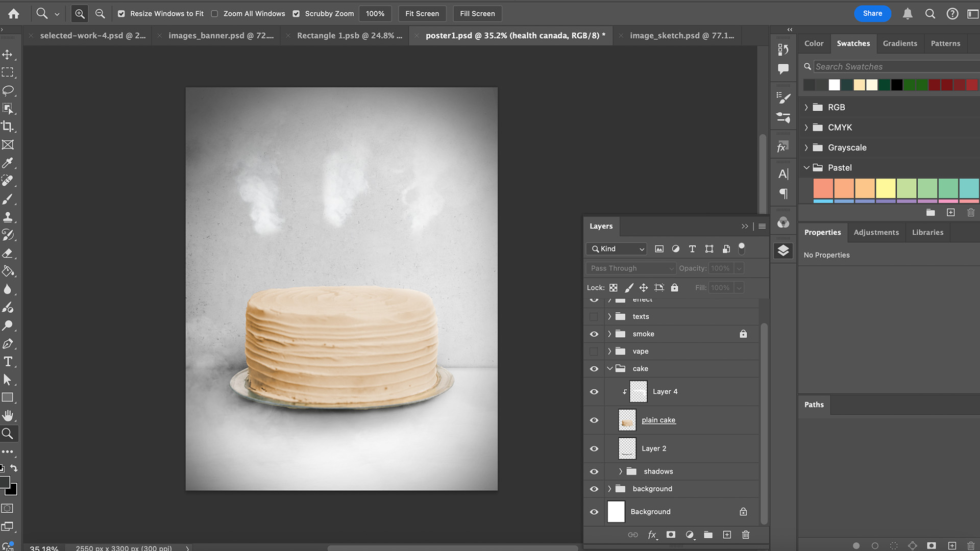Select the Clone Stamp tool
Screen dimensions: 980x551
[8, 217]
